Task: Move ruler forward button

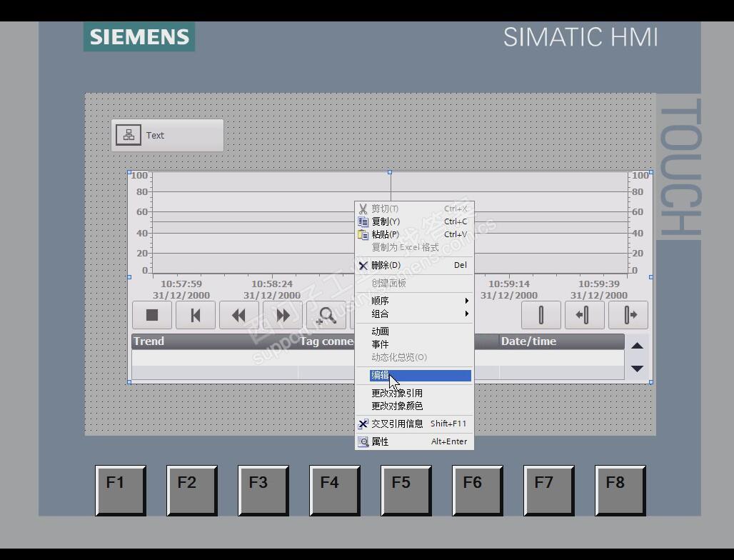Action: 628,315
